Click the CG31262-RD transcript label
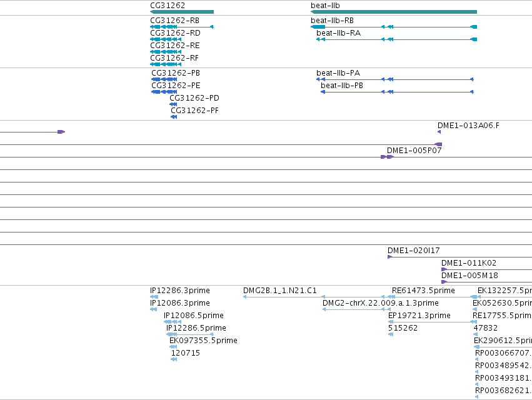 pyautogui.click(x=175, y=33)
